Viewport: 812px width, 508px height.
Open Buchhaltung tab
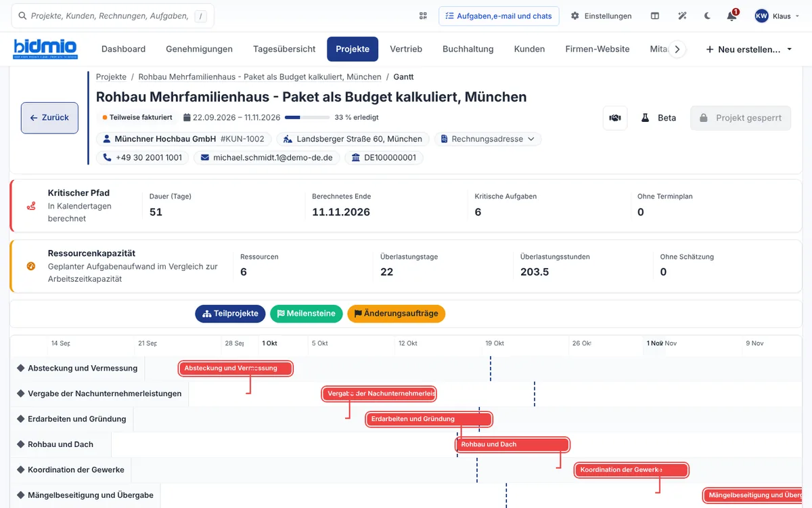(468, 49)
